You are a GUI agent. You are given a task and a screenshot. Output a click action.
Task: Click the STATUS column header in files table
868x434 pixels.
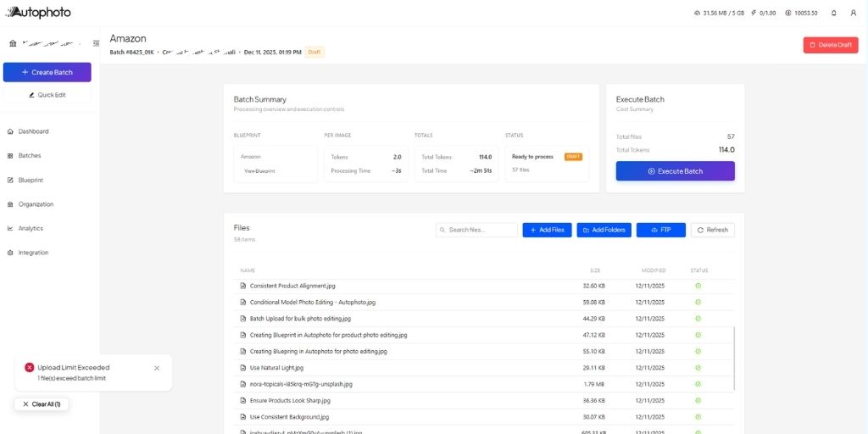699,270
